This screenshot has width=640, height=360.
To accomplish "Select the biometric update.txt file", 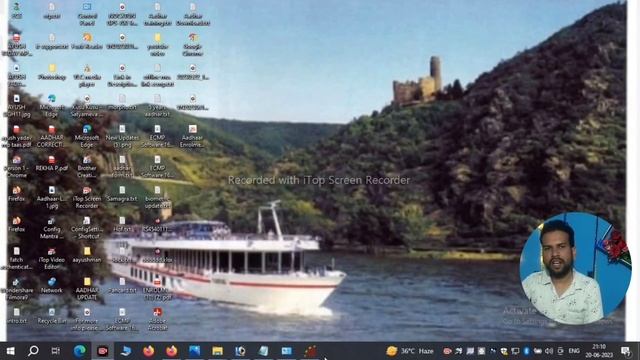I will [x=158, y=198].
